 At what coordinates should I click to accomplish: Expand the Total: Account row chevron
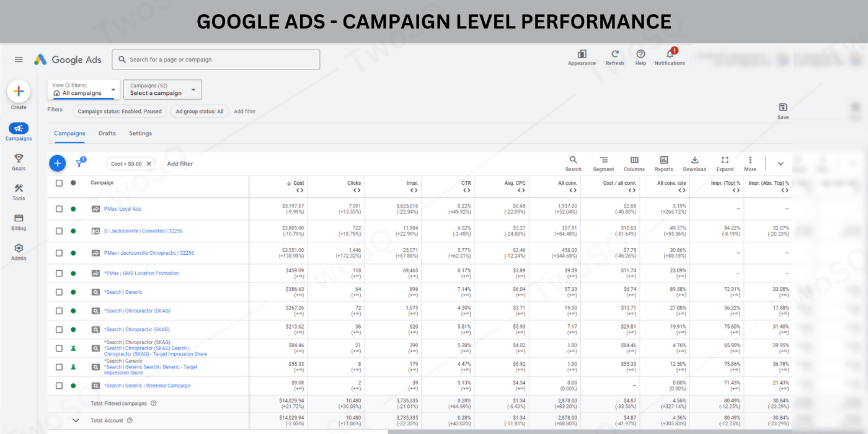[76, 420]
